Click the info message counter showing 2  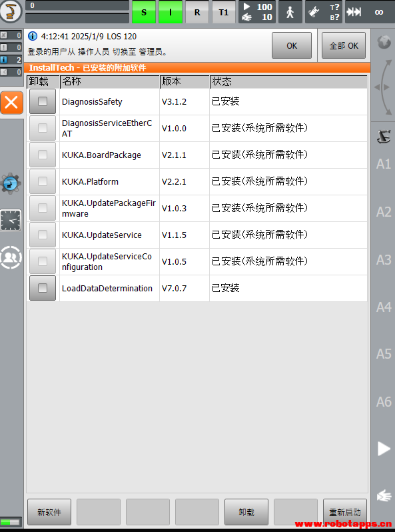pos(11,60)
